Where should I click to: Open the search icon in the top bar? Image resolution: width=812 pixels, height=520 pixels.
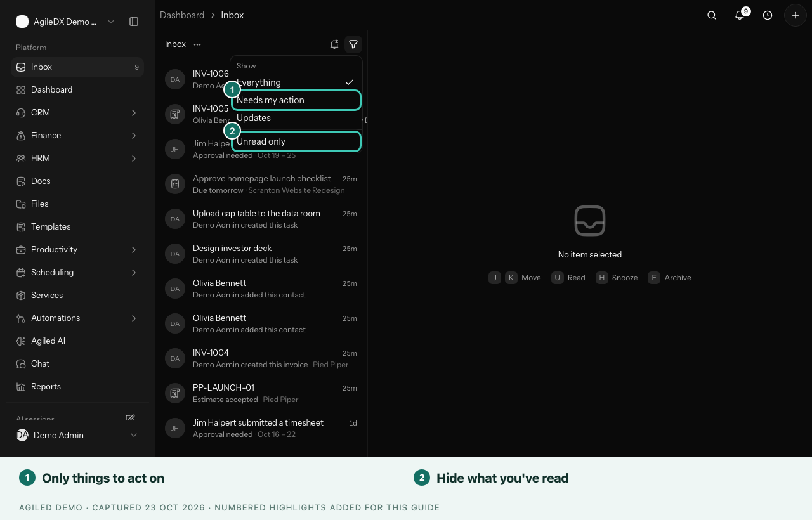(x=712, y=15)
